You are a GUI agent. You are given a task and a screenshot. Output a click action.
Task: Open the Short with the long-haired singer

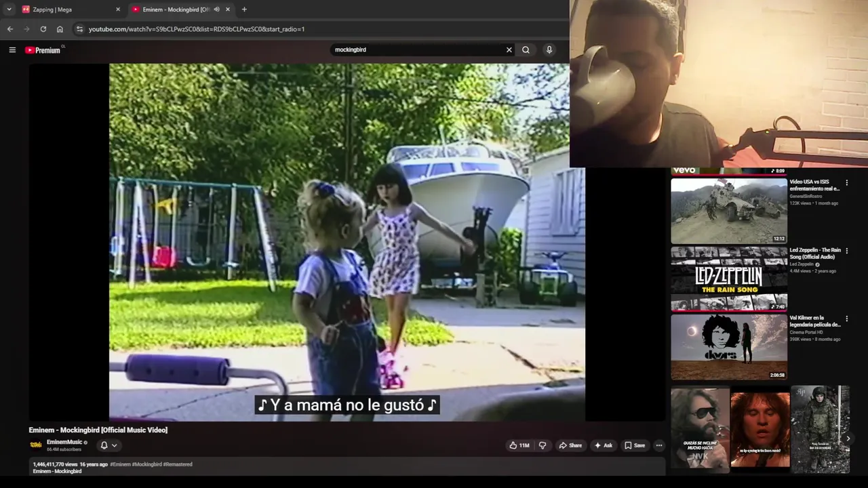click(x=760, y=428)
